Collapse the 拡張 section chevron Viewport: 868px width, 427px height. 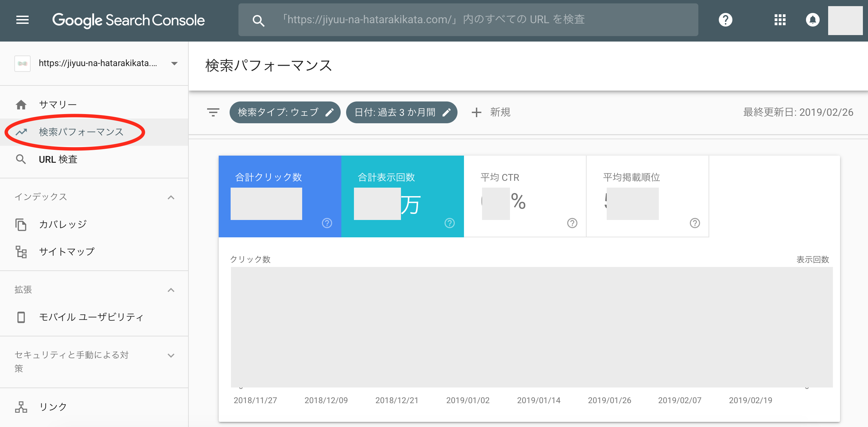tap(171, 290)
